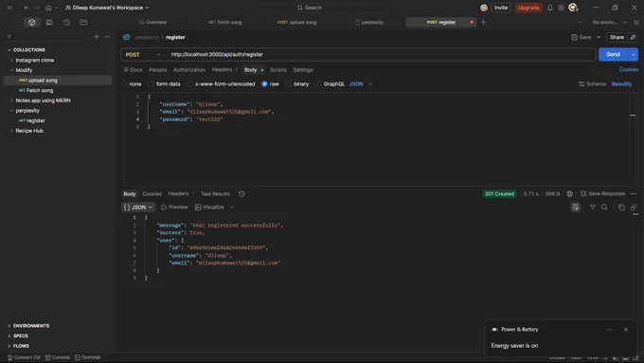The width and height of the screenshot is (644, 363).
Task: Add a new request tab
Action: pos(483,22)
